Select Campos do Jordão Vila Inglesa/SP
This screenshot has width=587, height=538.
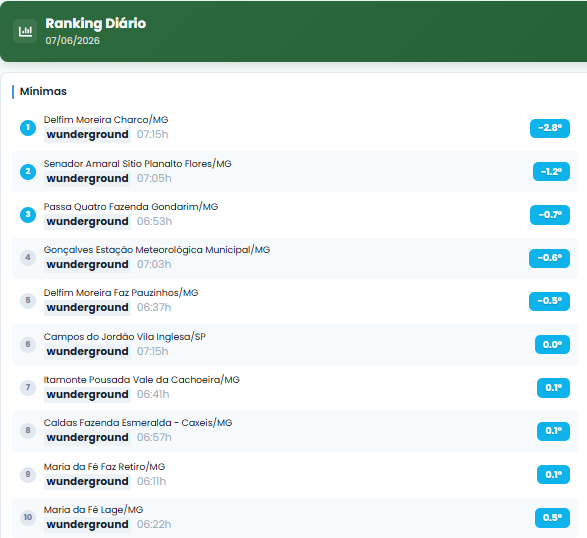click(x=125, y=337)
